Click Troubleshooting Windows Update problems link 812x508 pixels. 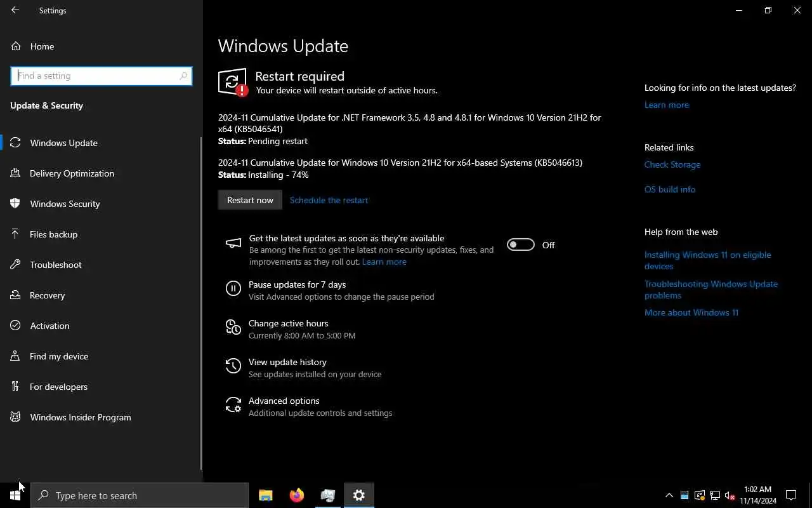point(711,290)
